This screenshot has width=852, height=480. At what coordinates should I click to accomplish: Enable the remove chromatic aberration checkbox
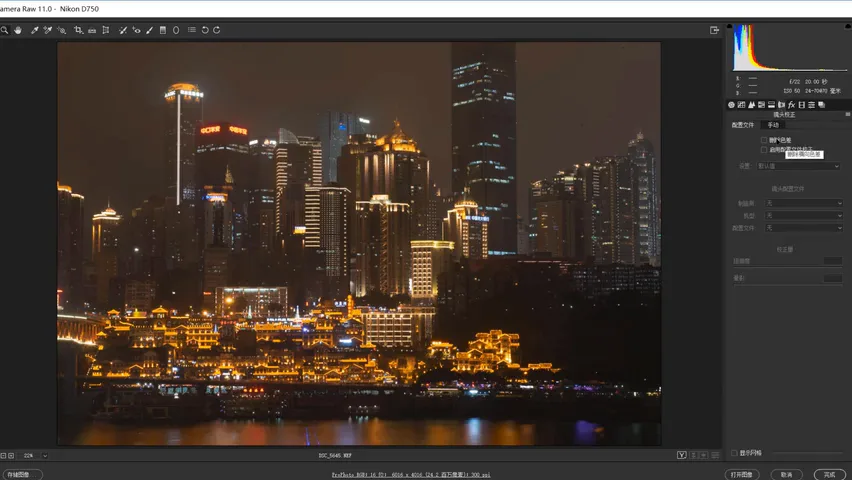point(764,140)
